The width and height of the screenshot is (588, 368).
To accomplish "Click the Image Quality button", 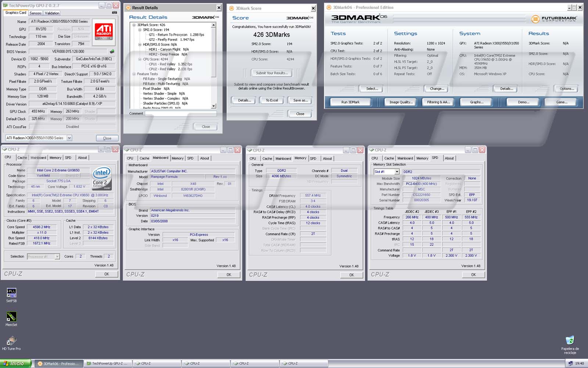I will click(x=401, y=102).
